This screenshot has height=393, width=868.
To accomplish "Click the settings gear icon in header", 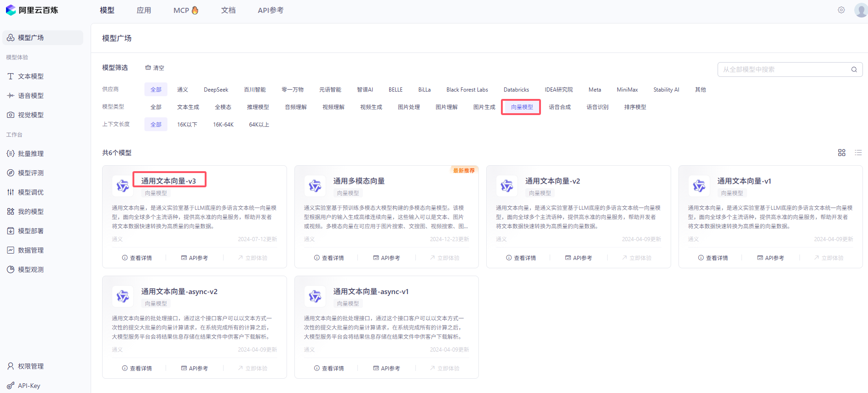I will point(841,10).
